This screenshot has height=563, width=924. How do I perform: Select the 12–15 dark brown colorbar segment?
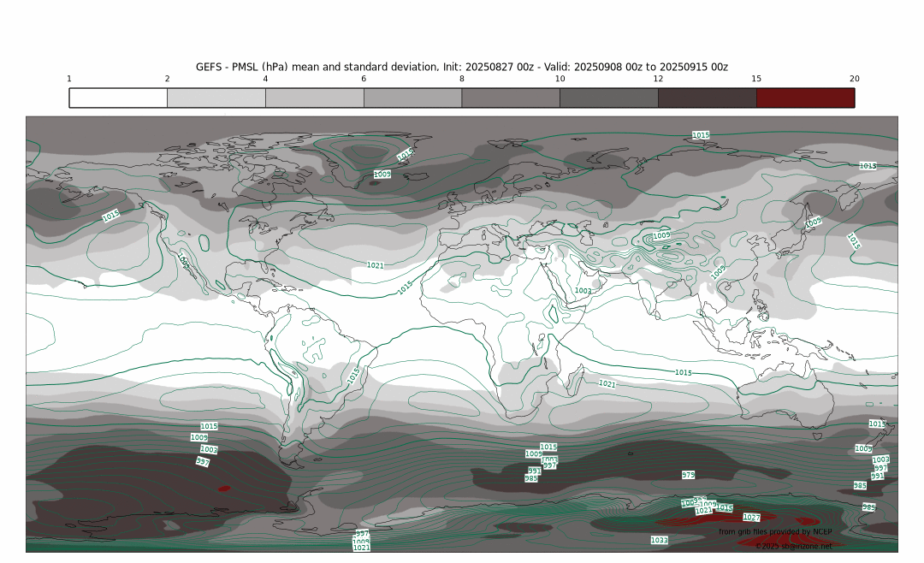(707, 98)
